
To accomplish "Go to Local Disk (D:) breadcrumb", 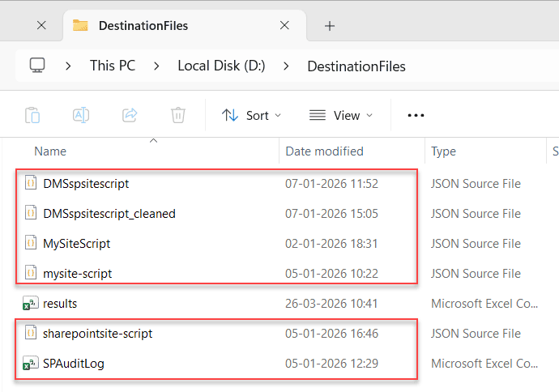I will [x=221, y=66].
